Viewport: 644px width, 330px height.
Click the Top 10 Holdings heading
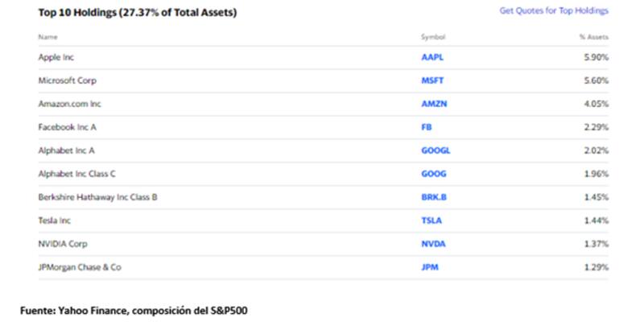click(138, 13)
